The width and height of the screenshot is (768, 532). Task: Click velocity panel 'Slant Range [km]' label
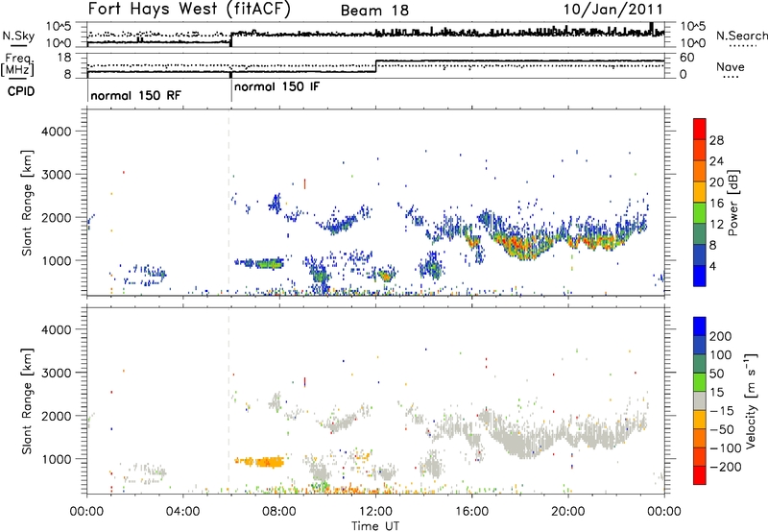click(x=27, y=401)
